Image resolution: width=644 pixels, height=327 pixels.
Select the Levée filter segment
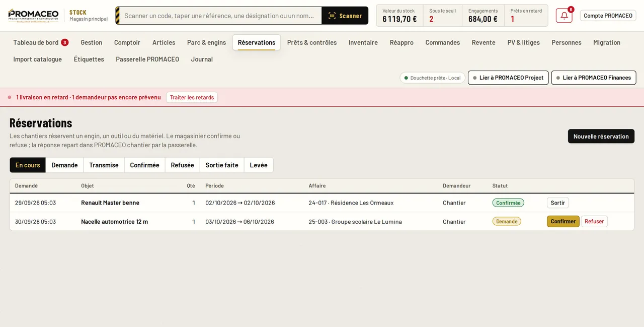pos(259,165)
